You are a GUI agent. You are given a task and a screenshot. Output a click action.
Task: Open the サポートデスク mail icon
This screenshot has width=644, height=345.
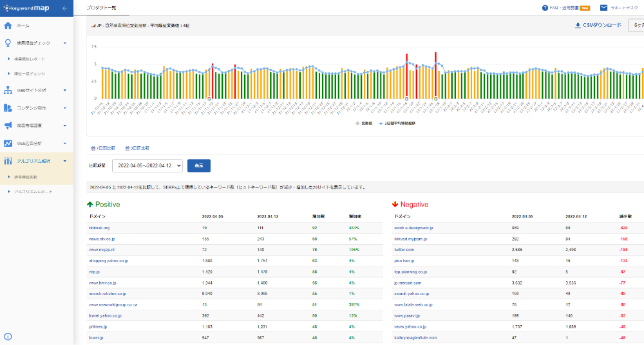(x=603, y=8)
